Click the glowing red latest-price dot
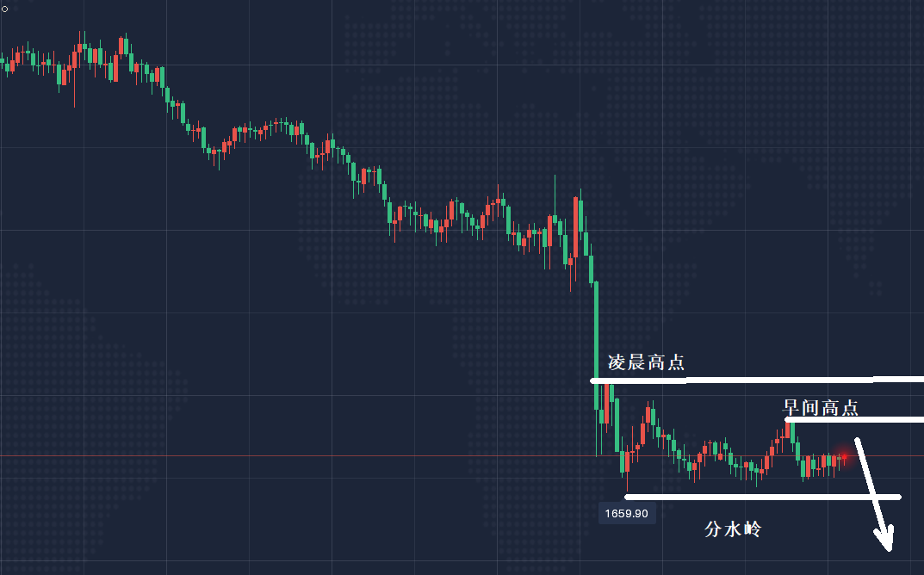This screenshot has height=575, width=924. tap(845, 457)
